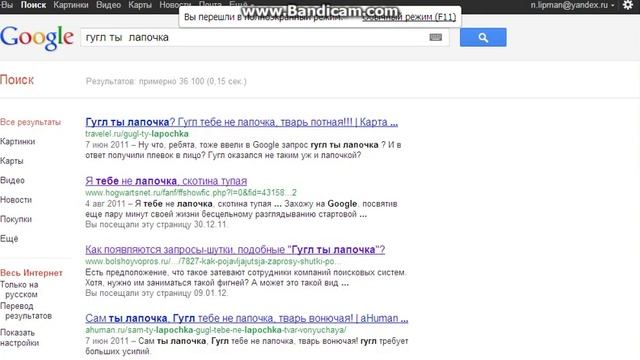640x360 pixels.
Task: Open 'Видео' in top navigation bar
Action: pyautogui.click(x=109, y=5)
